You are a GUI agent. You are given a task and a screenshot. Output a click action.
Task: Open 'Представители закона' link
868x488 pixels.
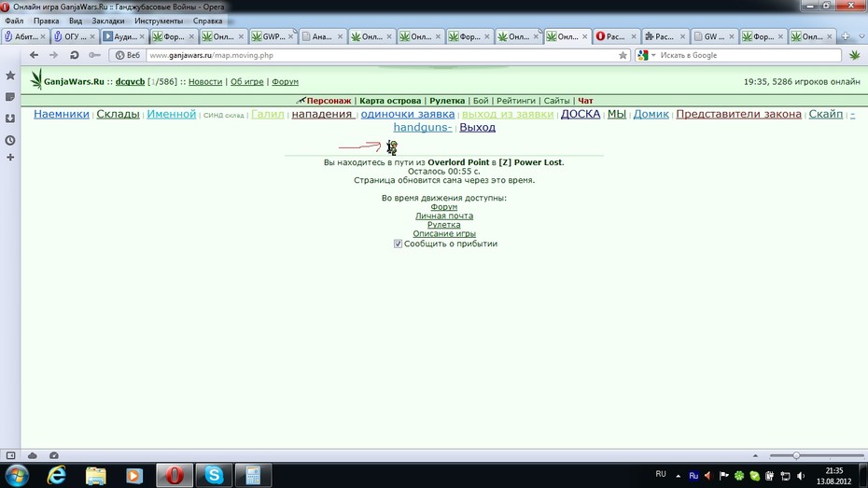point(738,114)
